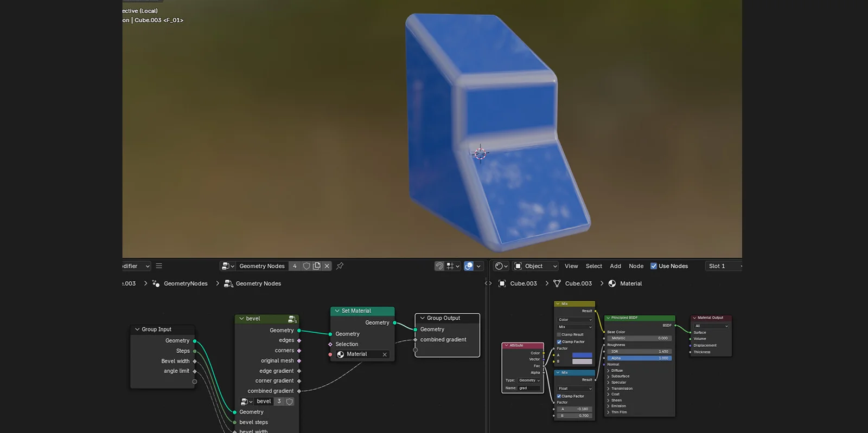Click the Attribute Name field 'grad'
The width and height of the screenshot is (868, 433).
coord(529,388)
